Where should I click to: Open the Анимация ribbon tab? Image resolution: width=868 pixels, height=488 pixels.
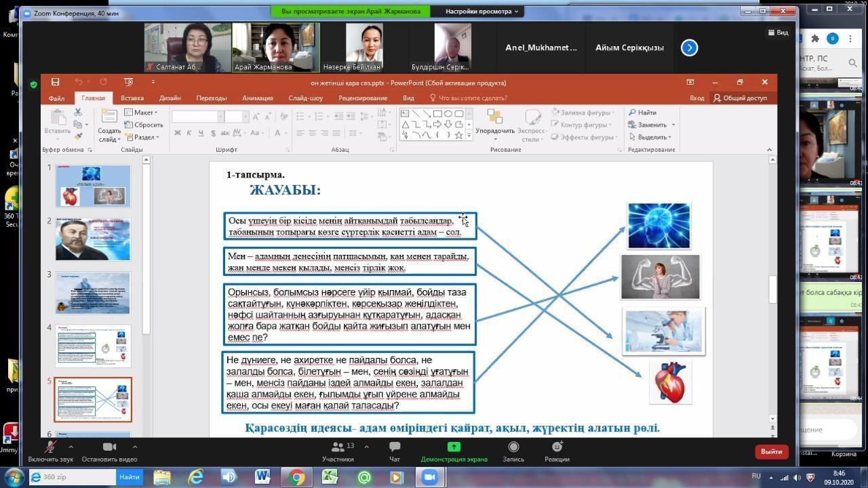tap(257, 98)
